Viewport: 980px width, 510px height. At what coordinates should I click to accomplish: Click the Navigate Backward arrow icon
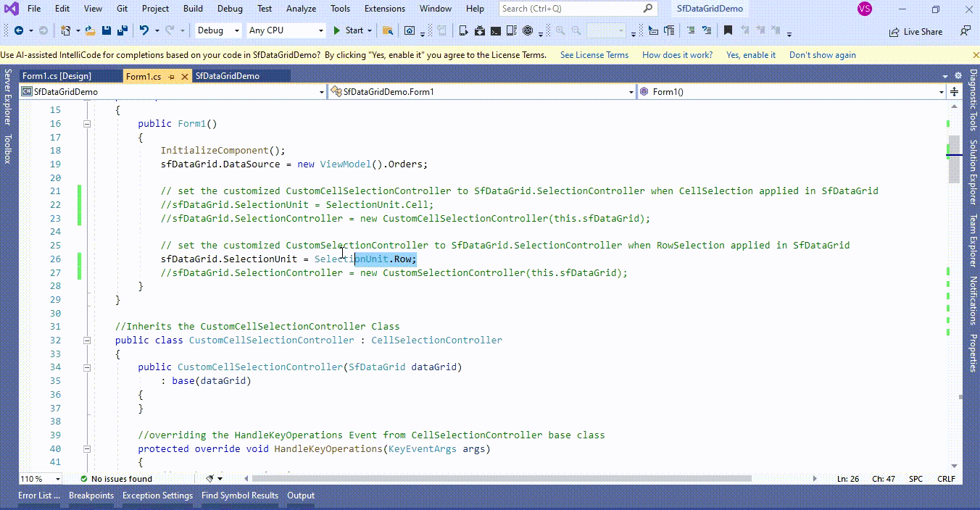(18, 30)
